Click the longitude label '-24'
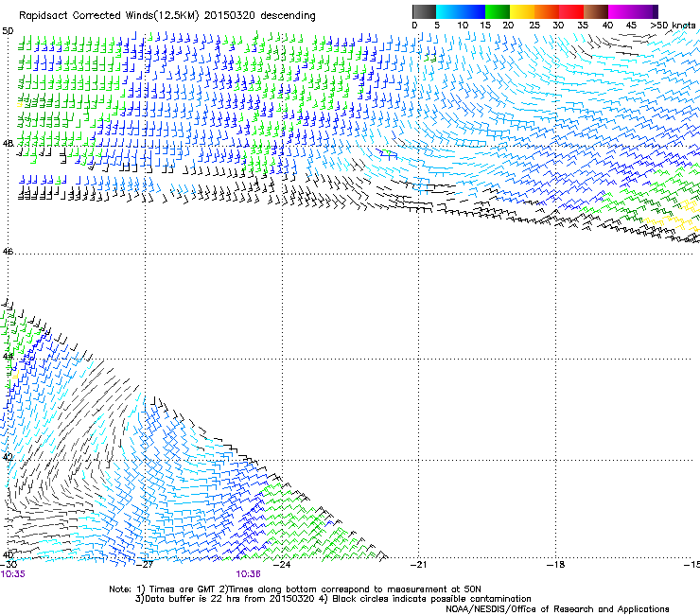This screenshot has height=615, width=700. tap(282, 565)
